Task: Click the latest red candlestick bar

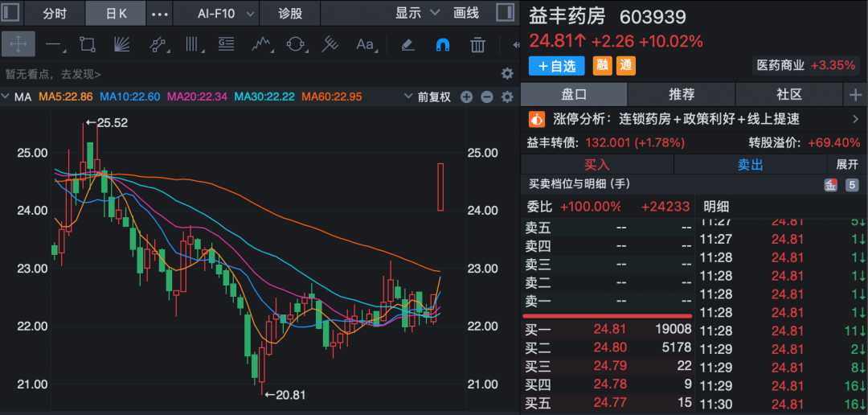Action: (440, 187)
